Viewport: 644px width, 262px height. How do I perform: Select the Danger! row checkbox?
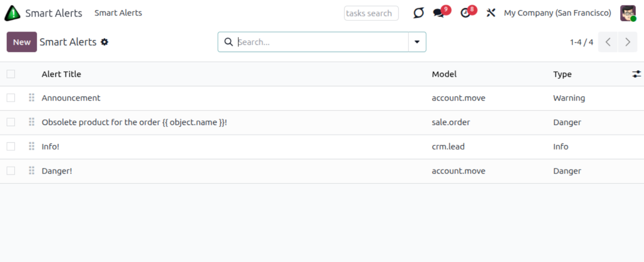point(11,171)
